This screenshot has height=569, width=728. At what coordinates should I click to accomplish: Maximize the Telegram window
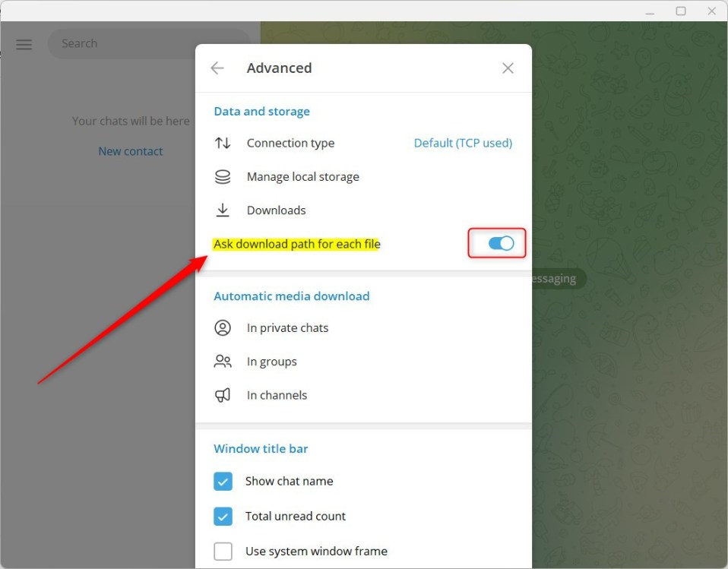click(x=681, y=11)
